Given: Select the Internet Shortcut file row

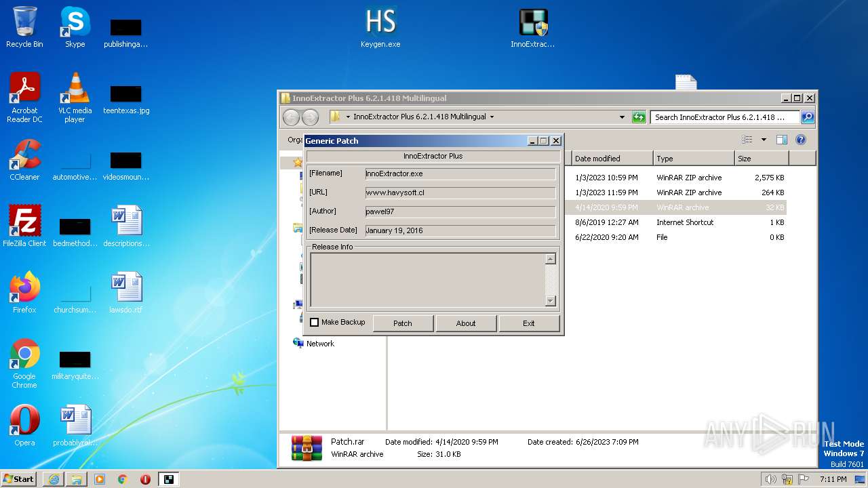Looking at the screenshot, I should click(678, 222).
